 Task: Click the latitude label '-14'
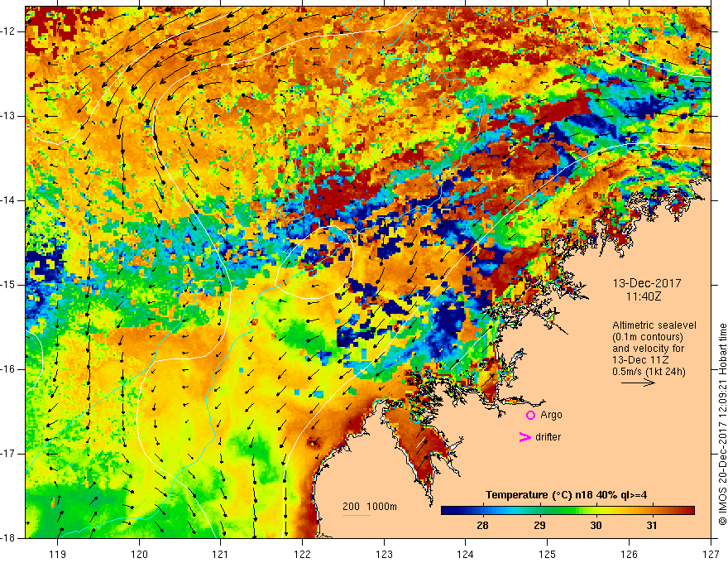pos(8,200)
